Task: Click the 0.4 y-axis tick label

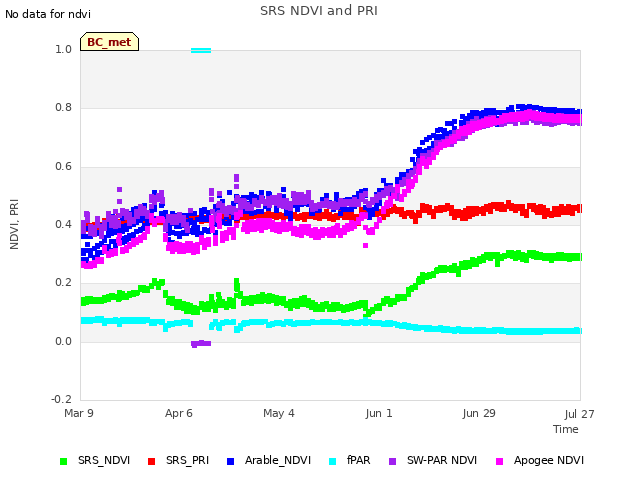Action: click(x=63, y=224)
